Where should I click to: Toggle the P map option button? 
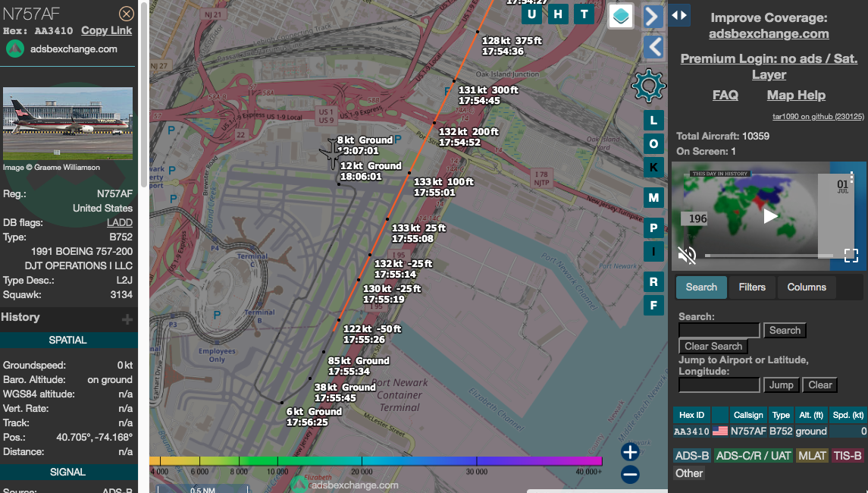coord(653,228)
